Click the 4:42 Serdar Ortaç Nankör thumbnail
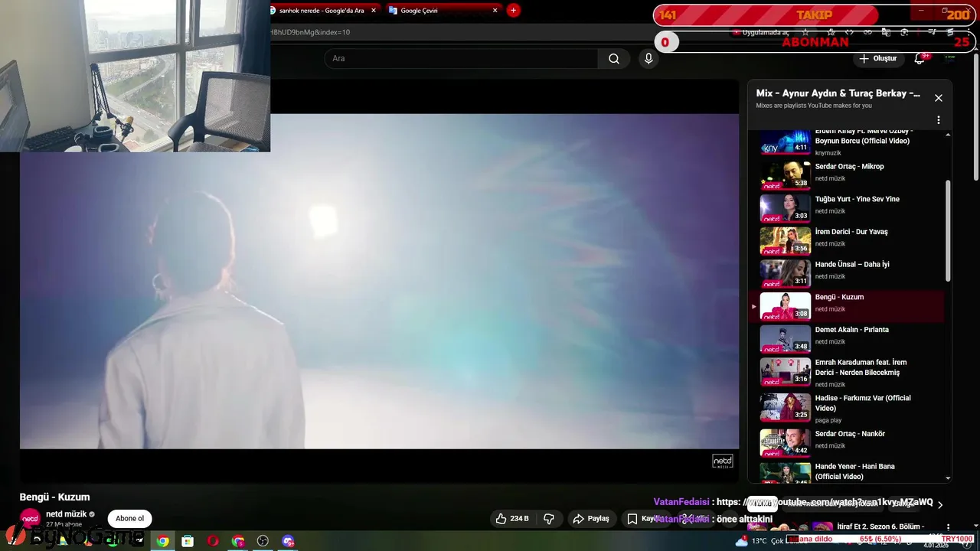Image resolution: width=980 pixels, height=551 pixels. (x=785, y=442)
